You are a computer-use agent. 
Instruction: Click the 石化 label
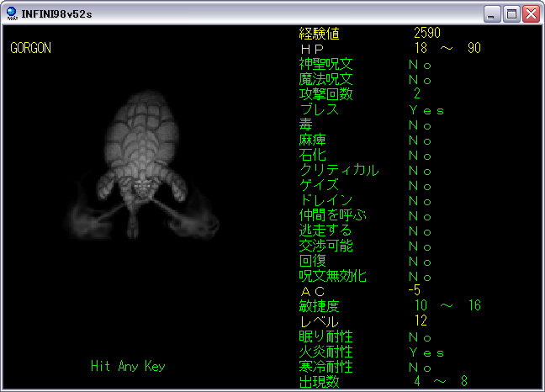coord(312,155)
